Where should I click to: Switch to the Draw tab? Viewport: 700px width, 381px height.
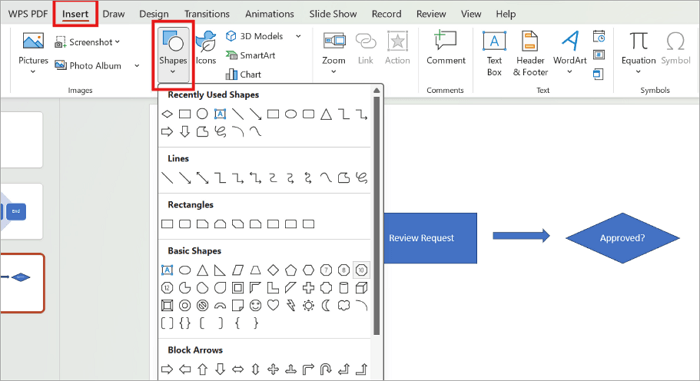(113, 14)
